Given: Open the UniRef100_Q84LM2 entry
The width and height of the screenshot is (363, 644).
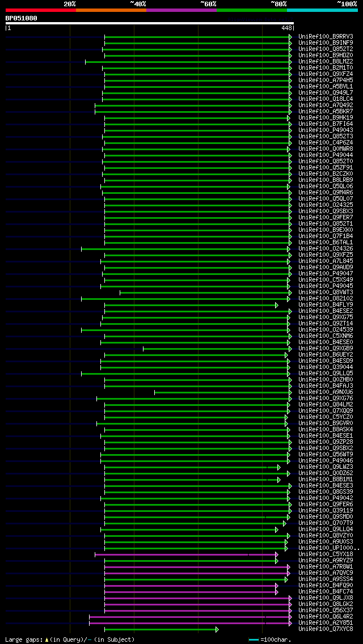Looking at the screenshot, I should pos(326,405).
